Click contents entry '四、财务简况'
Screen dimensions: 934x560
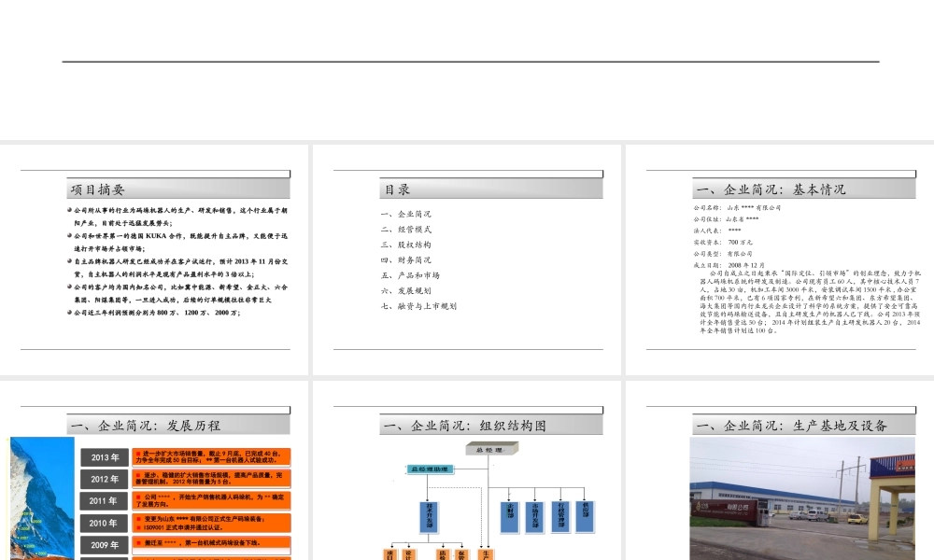tap(405, 260)
